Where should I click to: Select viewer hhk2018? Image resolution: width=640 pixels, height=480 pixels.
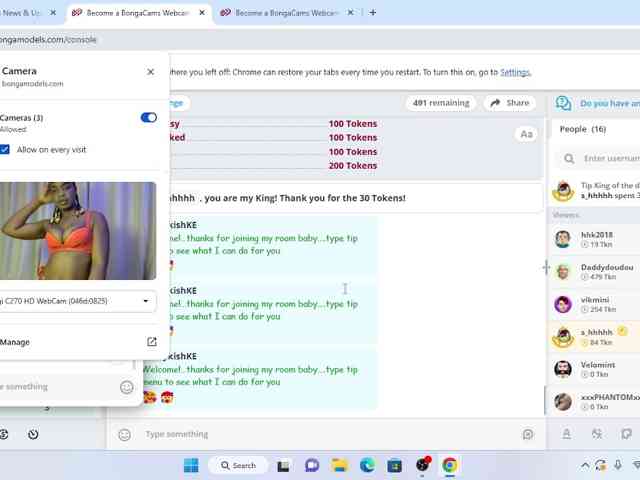coord(594,239)
